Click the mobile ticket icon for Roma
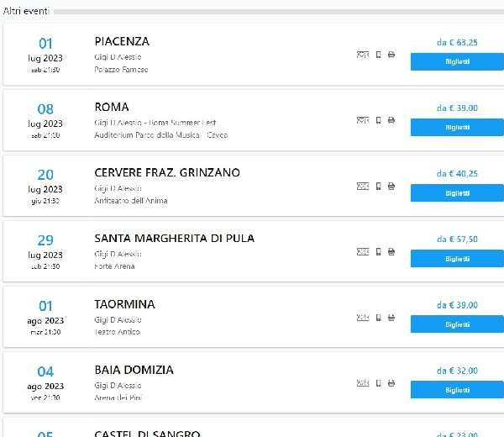The image size is (504, 437). [379, 120]
